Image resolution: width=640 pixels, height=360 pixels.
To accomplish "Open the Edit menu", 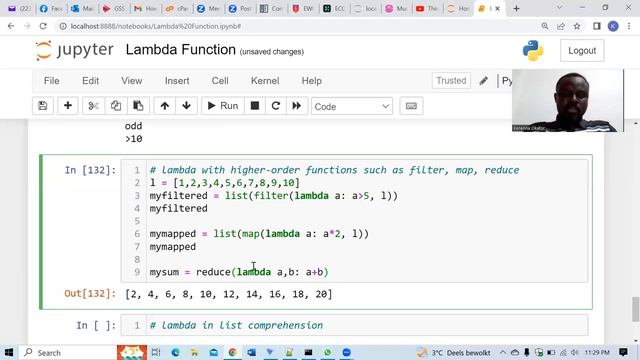I will point(90,81).
